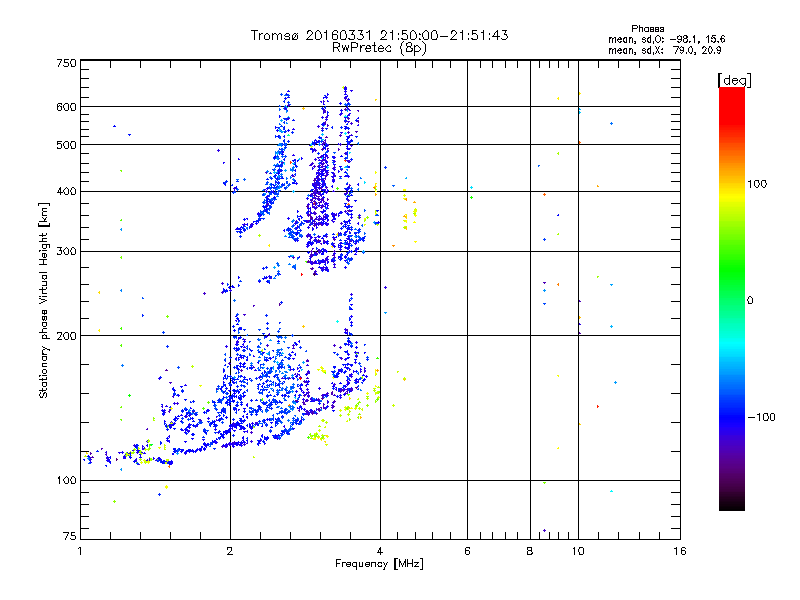Click the frequency axis '6' tick label
The image size is (800, 600).
click(x=467, y=551)
